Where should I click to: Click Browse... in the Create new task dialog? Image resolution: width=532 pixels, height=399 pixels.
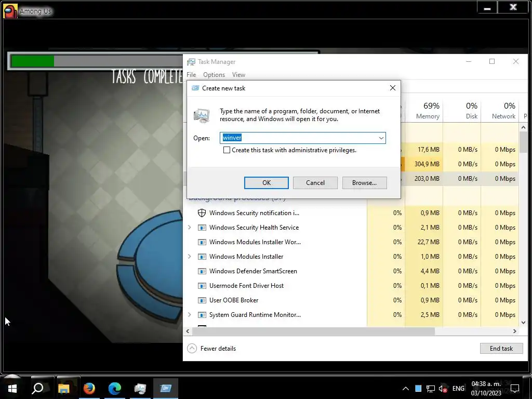364,183
